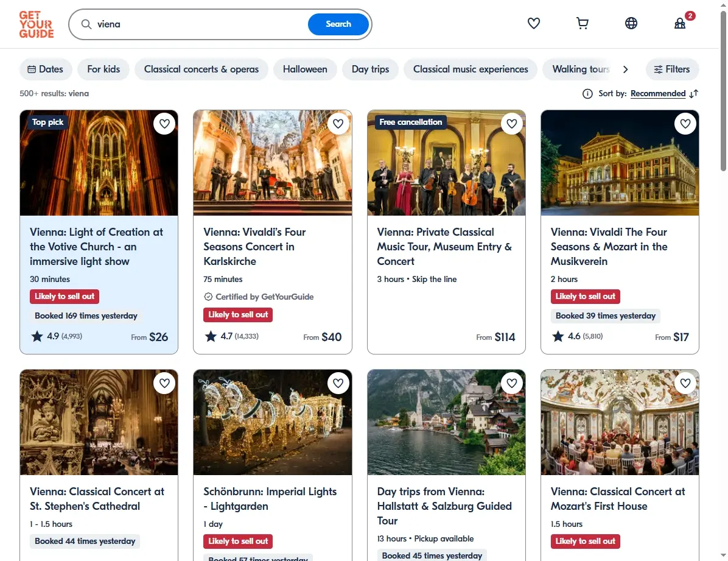Open Vivaldi's Four Seasons in Karlskirche title
Viewport: 728px width, 561px height.
pos(254,247)
